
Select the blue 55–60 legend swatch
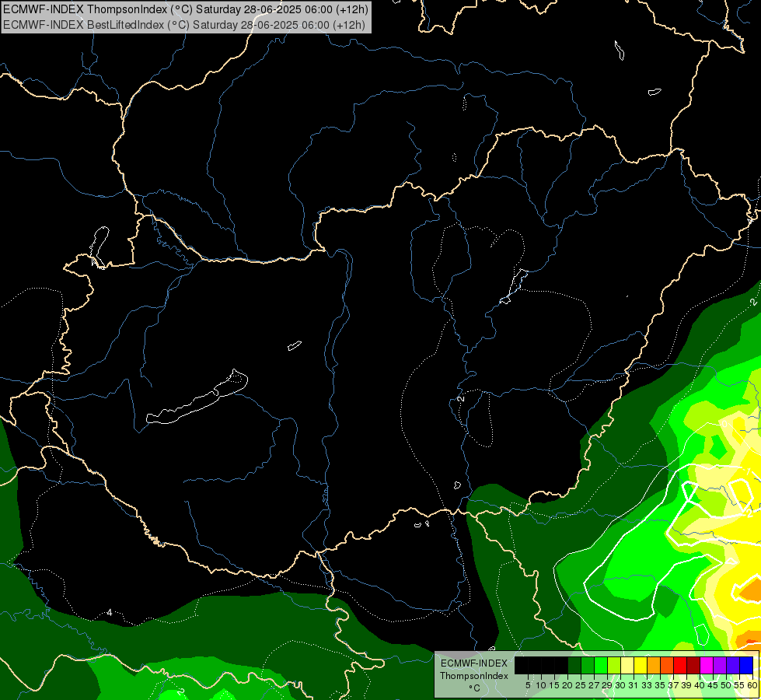click(x=746, y=665)
